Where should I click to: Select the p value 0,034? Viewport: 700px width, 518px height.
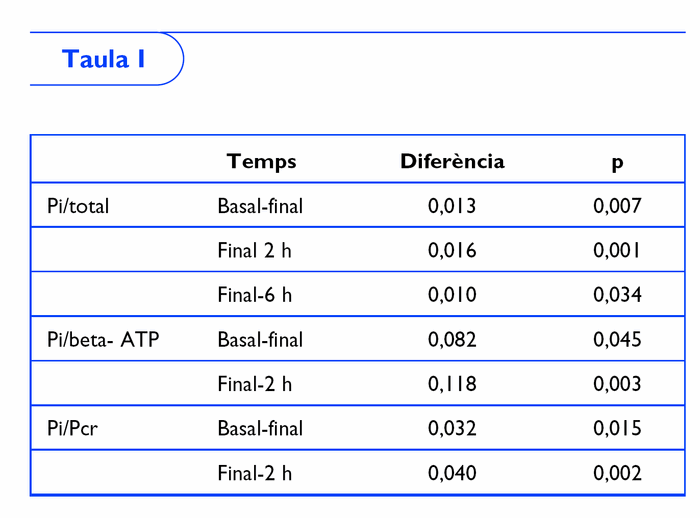(x=617, y=295)
